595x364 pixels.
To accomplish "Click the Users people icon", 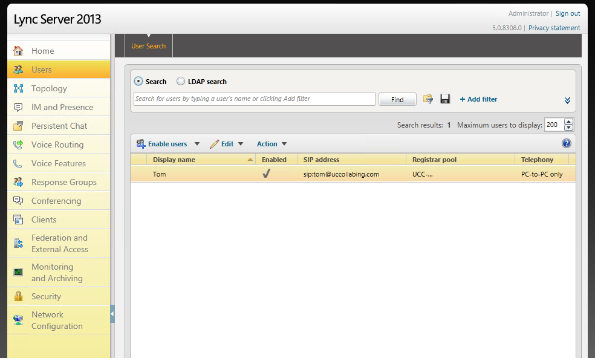I will pos(18,70).
